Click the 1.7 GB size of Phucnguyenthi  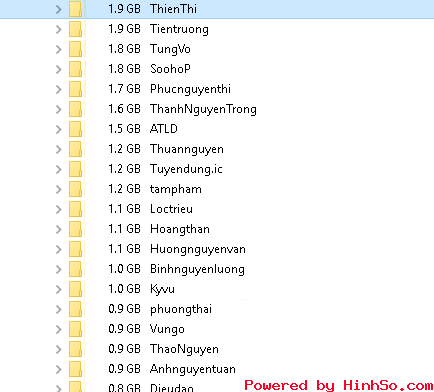(x=124, y=89)
